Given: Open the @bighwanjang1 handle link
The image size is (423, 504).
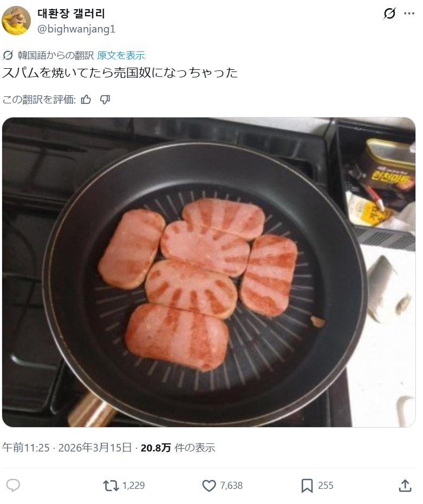Looking at the screenshot, I should click(76, 29).
